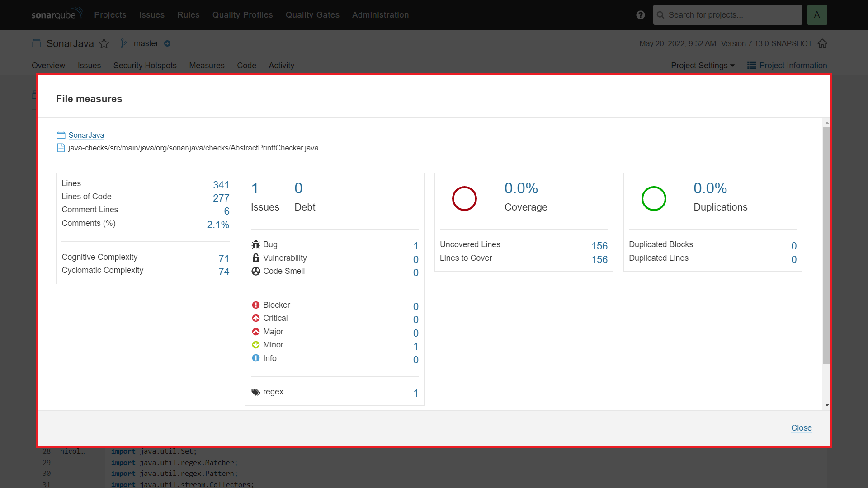Image resolution: width=868 pixels, height=488 pixels.
Task: Click the regex tag icon
Action: [256, 392]
